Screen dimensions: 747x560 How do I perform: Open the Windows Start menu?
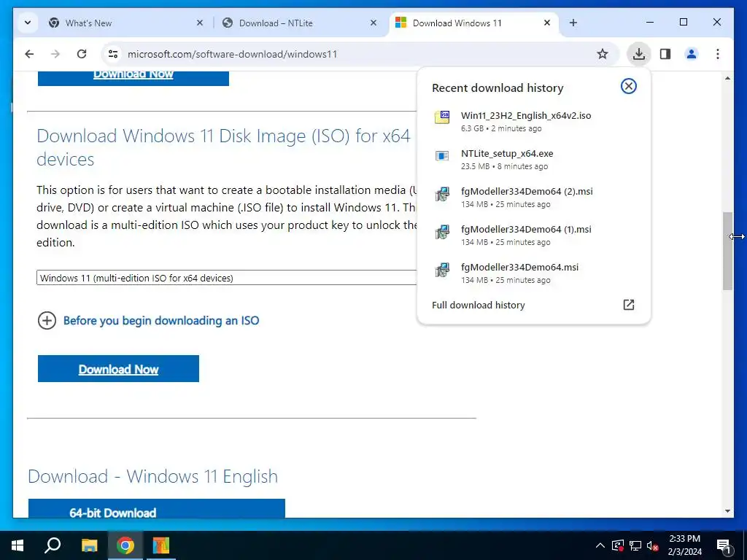(x=18, y=545)
